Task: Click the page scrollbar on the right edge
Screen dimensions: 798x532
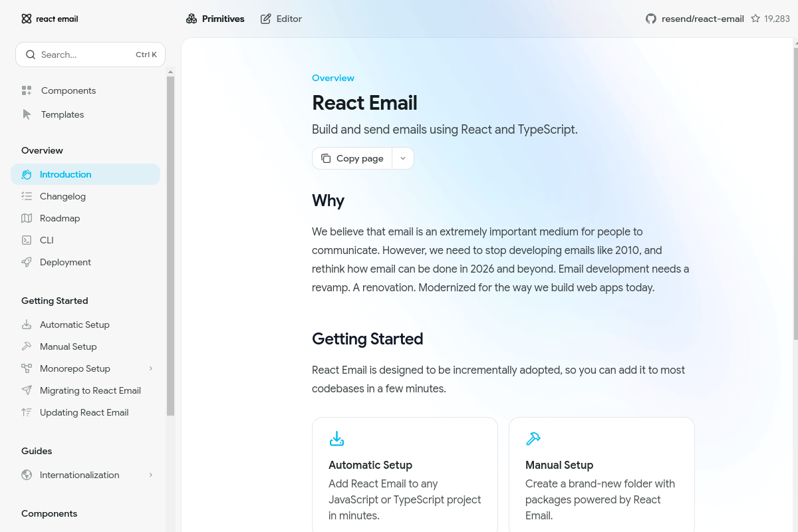Action: point(795,193)
